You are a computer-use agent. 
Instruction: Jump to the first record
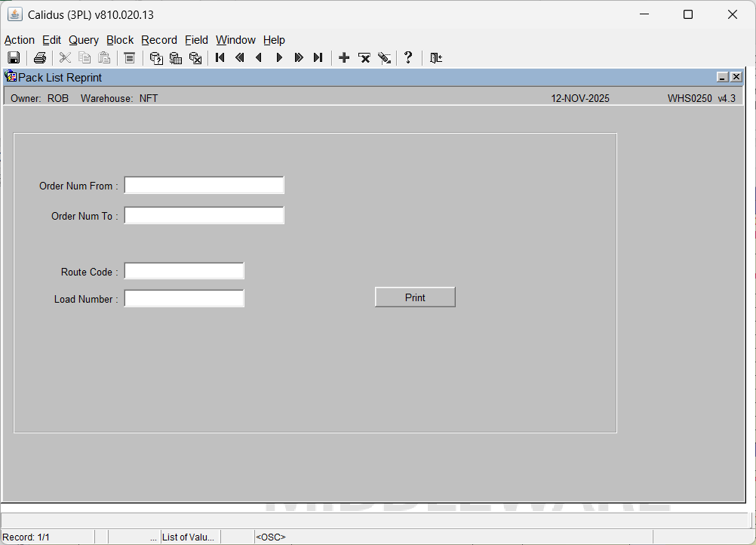[220, 58]
